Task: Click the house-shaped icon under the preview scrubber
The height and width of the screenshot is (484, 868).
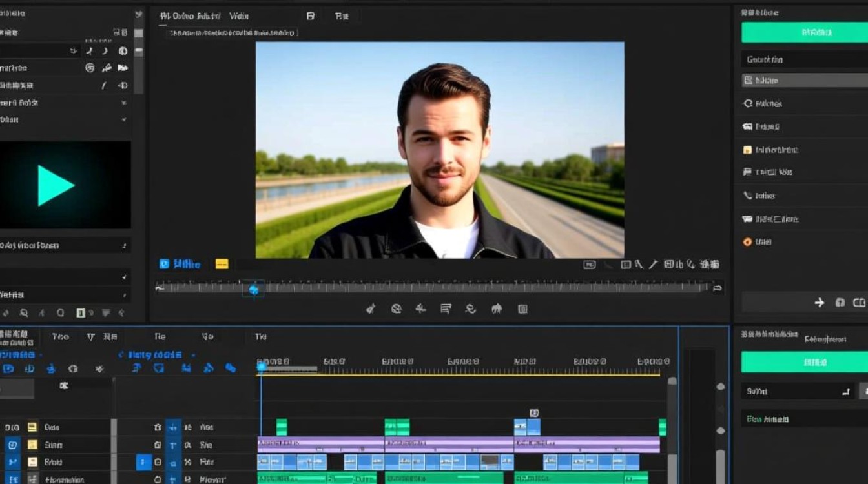Action: click(497, 308)
